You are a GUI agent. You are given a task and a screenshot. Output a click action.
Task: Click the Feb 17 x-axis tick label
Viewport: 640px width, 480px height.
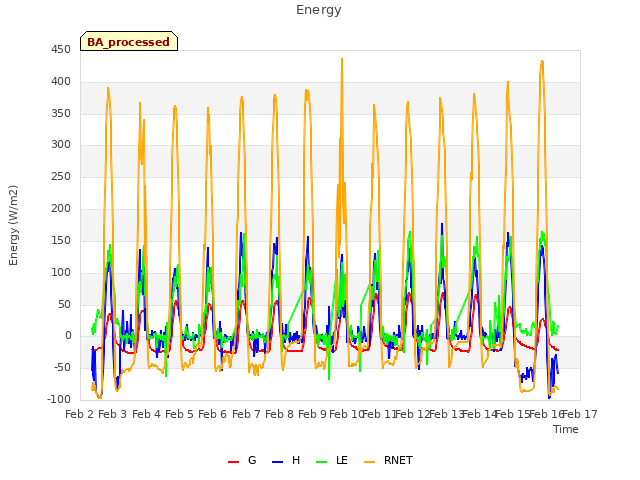click(x=580, y=414)
